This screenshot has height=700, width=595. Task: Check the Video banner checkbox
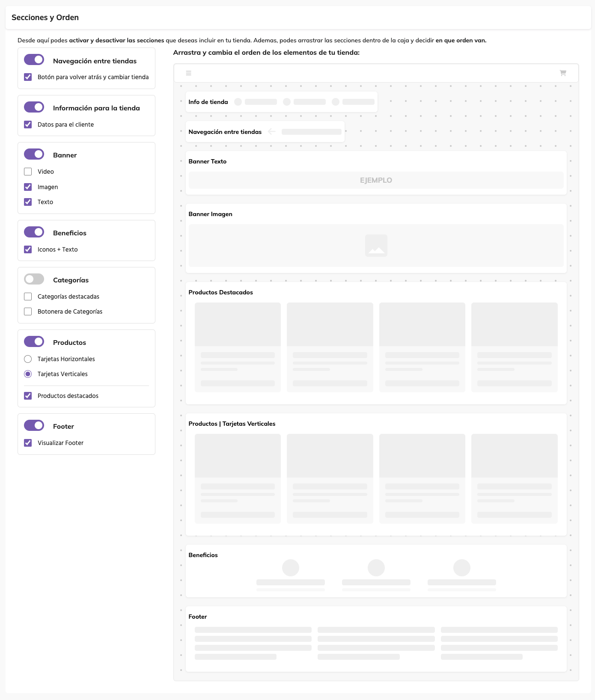tap(28, 172)
